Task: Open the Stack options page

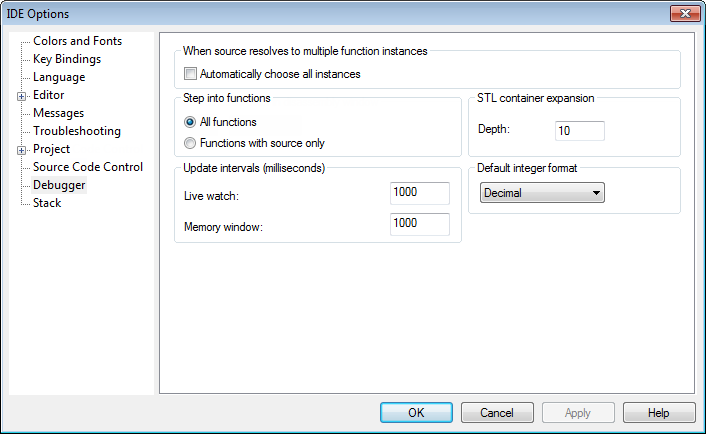Action: (x=47, y=203)
